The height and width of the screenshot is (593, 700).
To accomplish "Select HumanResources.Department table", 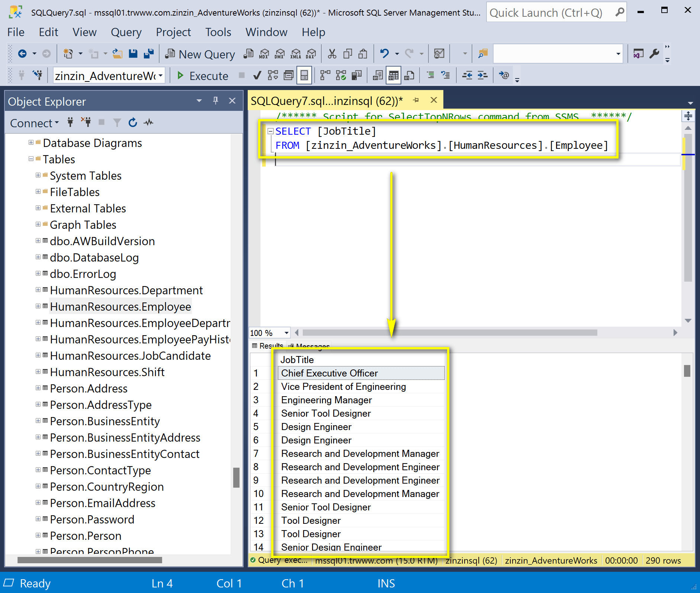I will (126, 290).
